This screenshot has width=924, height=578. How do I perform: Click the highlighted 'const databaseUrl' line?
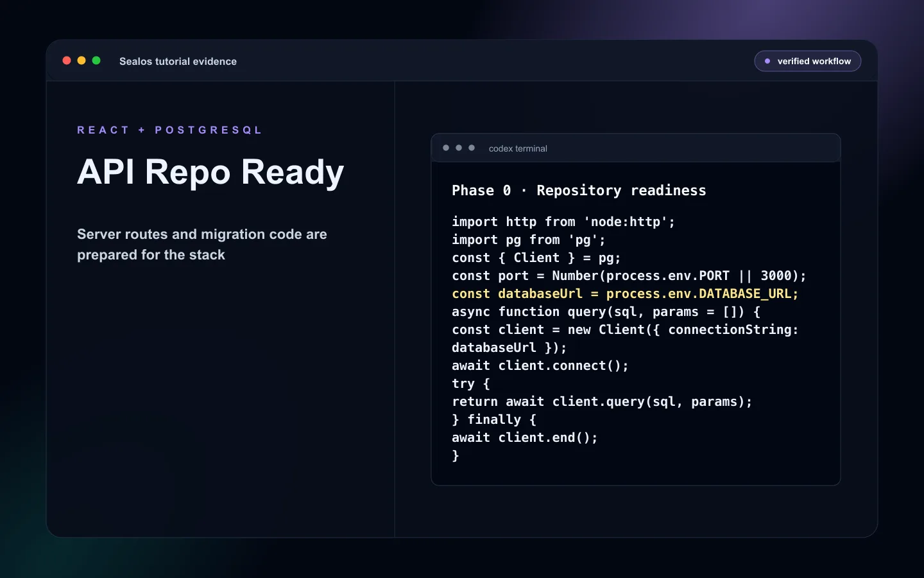[x=625, y=293]
